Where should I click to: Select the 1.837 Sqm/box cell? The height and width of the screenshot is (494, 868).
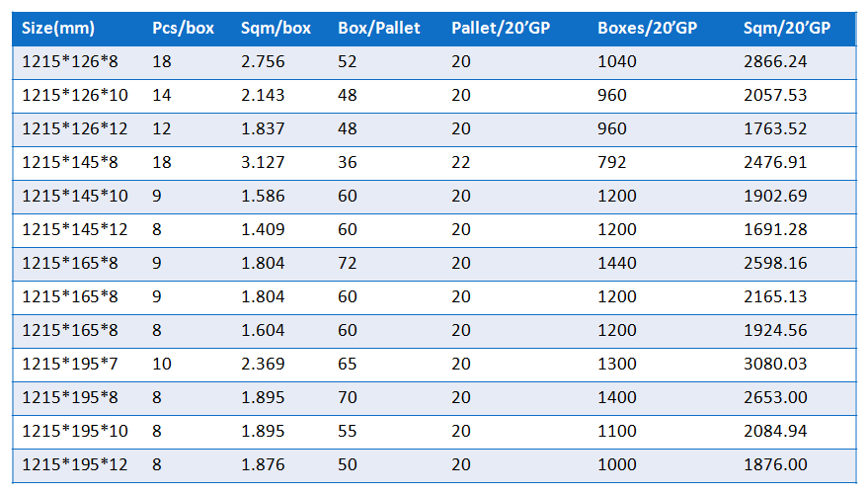pos(263,129)
